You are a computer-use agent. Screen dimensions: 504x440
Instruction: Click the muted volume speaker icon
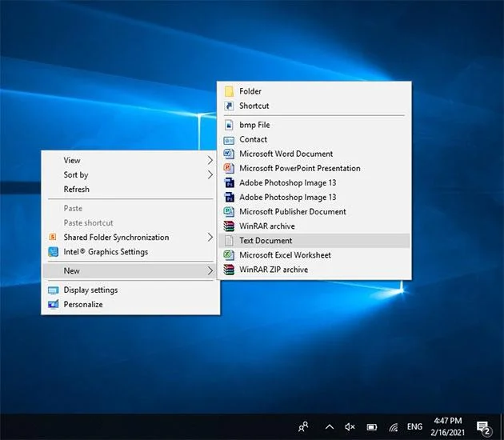(x=350, y=427)
